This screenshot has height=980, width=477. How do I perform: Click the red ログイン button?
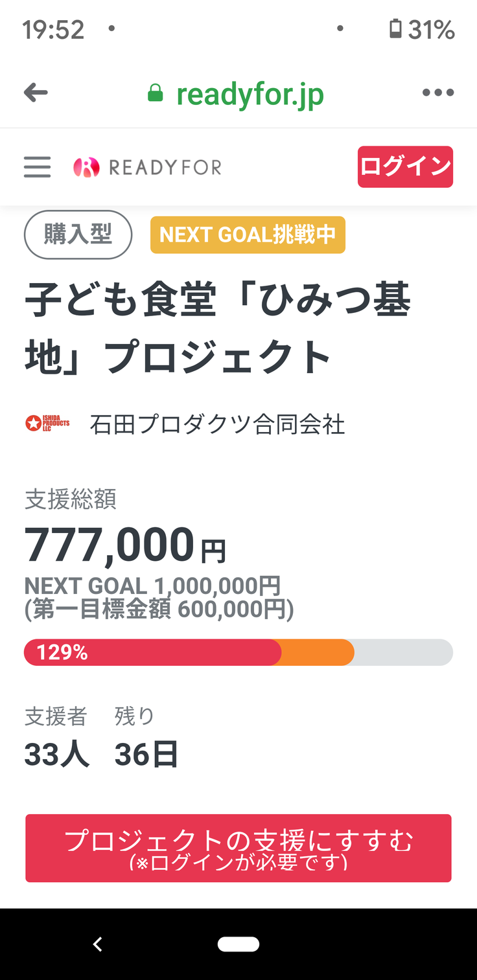[405, 167]
